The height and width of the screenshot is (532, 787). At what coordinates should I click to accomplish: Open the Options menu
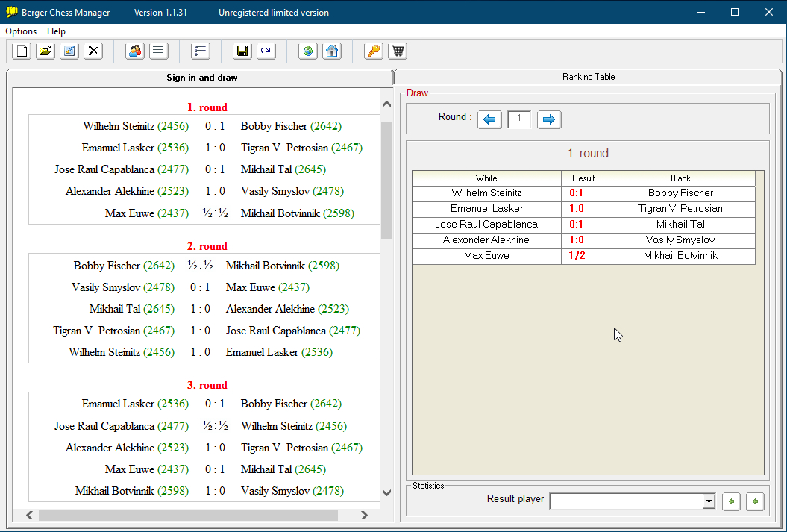coord(21,31)
